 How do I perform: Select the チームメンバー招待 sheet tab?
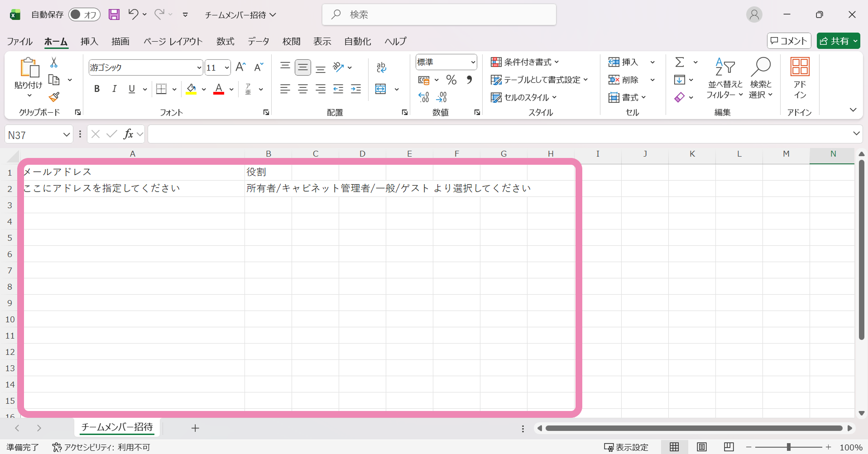[x=116, y=427]
